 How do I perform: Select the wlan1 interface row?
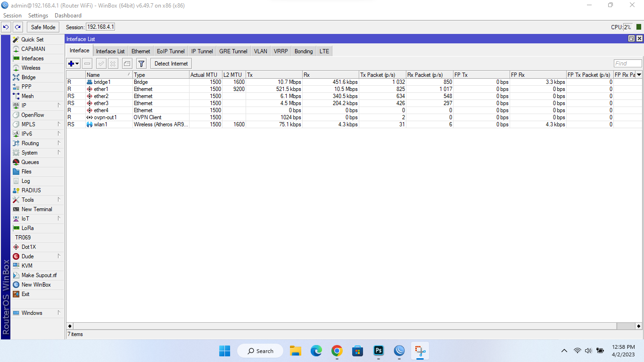pyautogui.click(x=354, y=124)
